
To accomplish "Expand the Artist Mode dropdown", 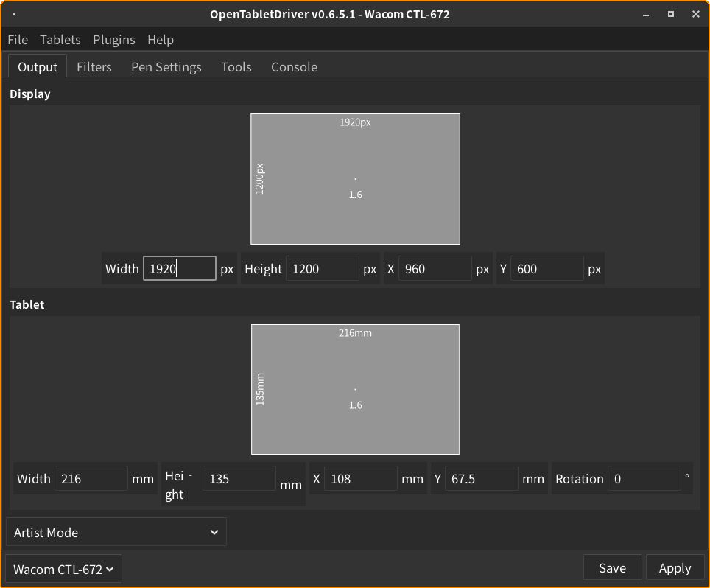I will (116, 532).
